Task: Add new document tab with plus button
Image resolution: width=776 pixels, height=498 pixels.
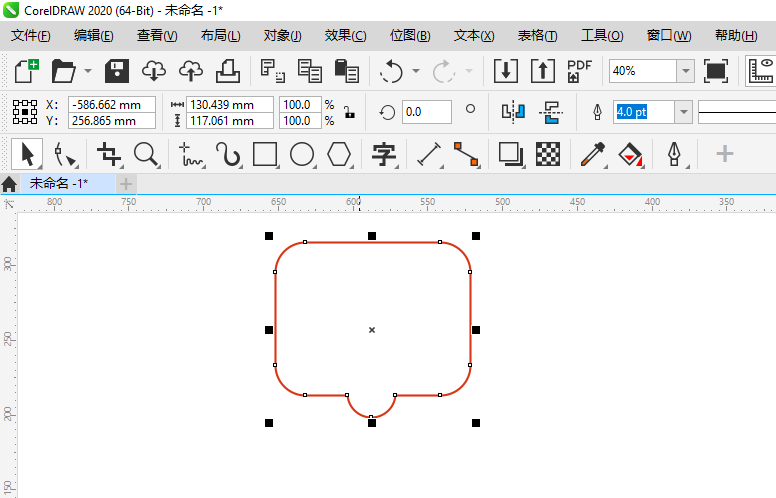Action: tap(126, 184)
